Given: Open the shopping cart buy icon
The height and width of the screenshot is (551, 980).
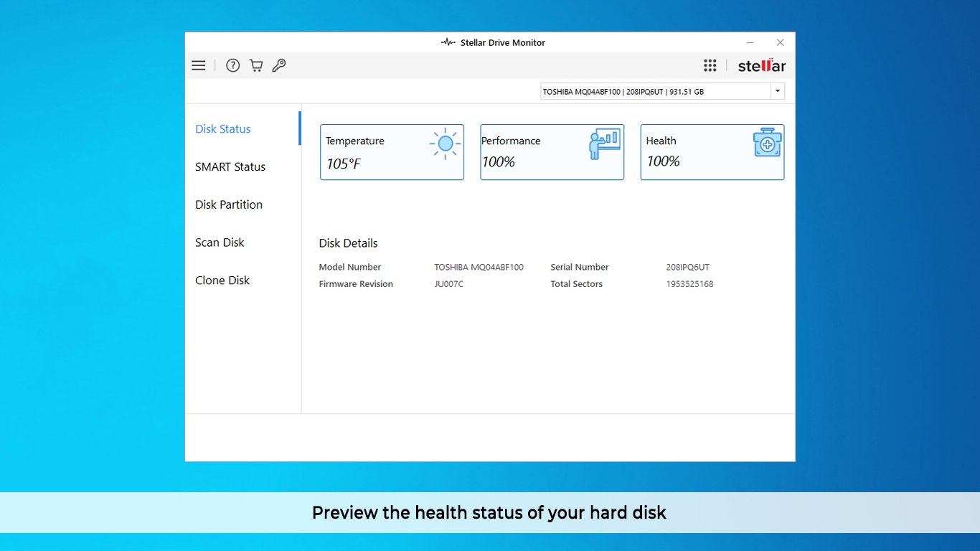Looking at the screenshot, I should click(x=256, y=65).
